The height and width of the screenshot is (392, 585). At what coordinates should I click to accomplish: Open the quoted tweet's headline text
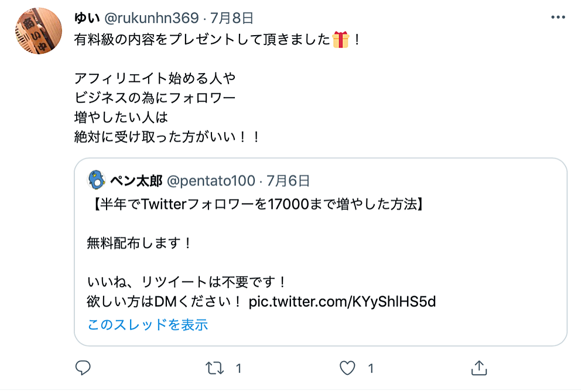[256, 204]
